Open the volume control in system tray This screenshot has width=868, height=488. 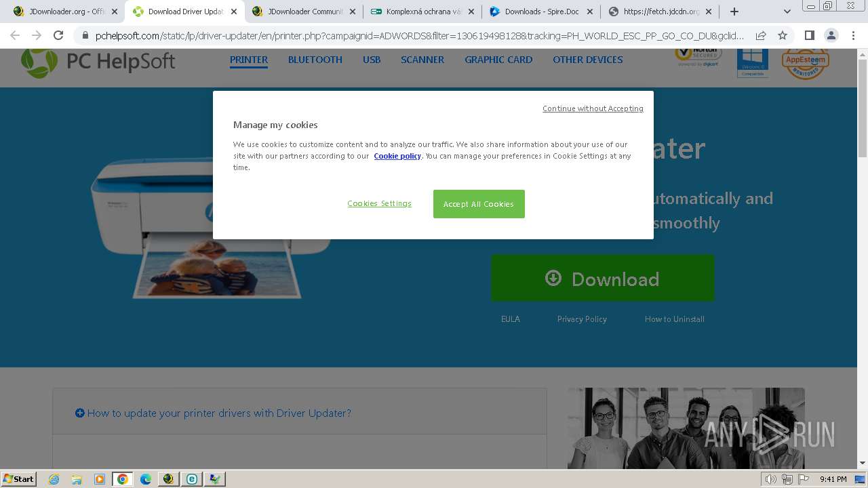[x=770, y=479]
